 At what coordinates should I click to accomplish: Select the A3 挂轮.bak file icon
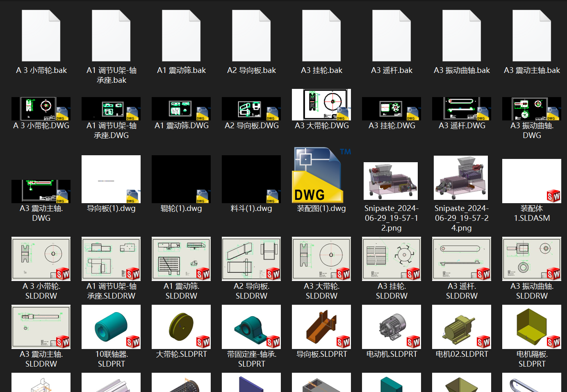pyautogui.click(x=321, y=36)
